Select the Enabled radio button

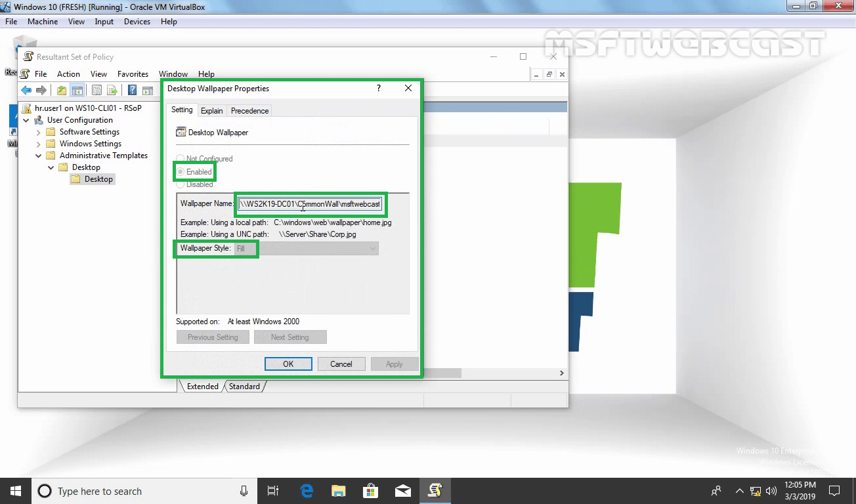[181, 171]
